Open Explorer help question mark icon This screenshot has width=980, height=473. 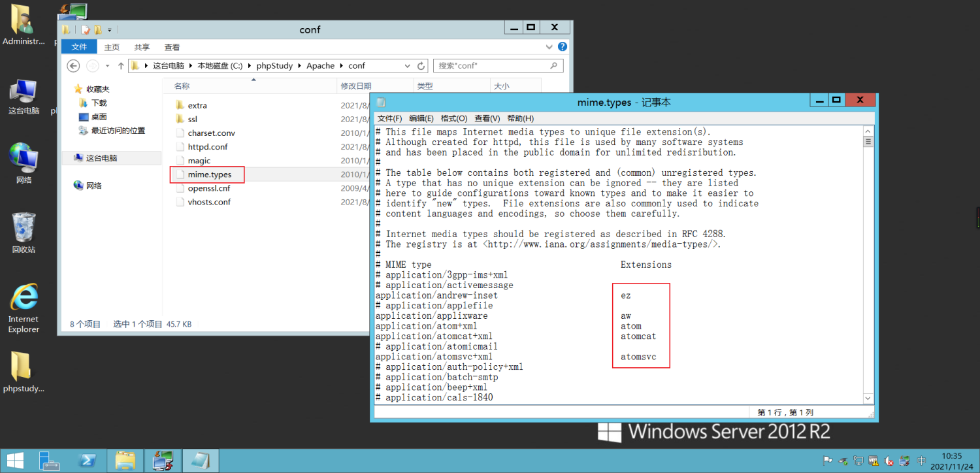(563, 47)
